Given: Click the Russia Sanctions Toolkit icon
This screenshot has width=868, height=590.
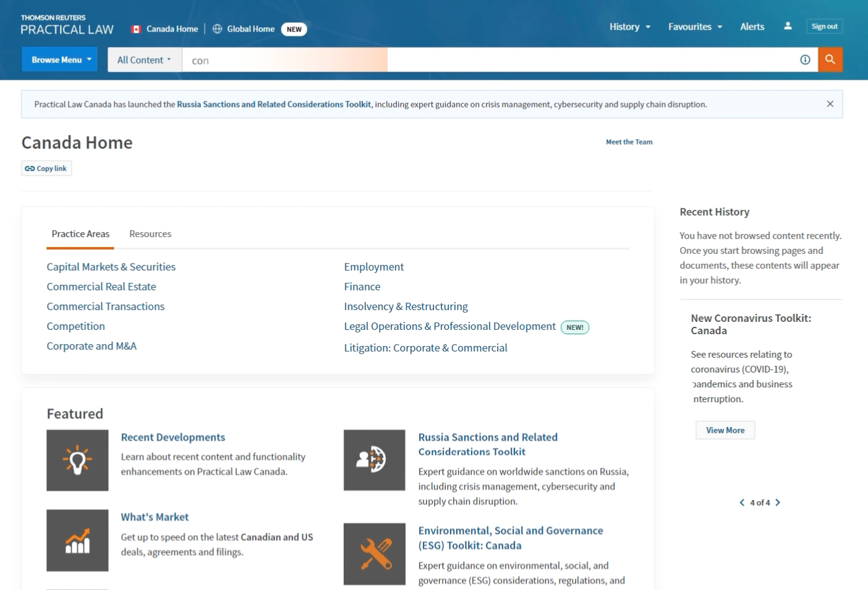Looking at the screenshot, I should [375, 460].
